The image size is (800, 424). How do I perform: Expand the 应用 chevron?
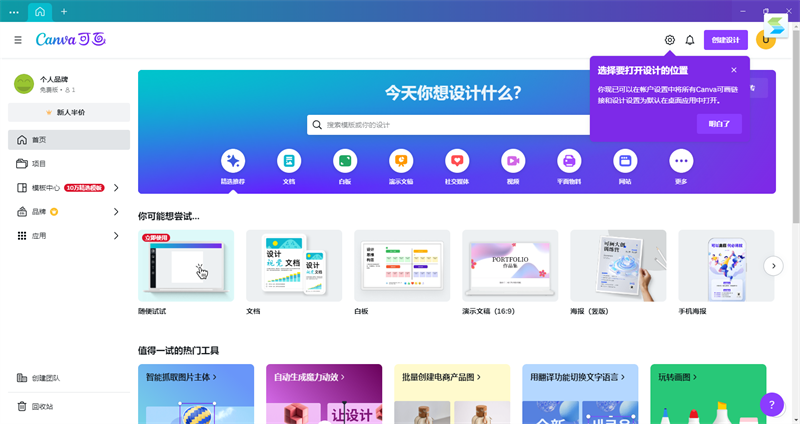tap(116, 236)
